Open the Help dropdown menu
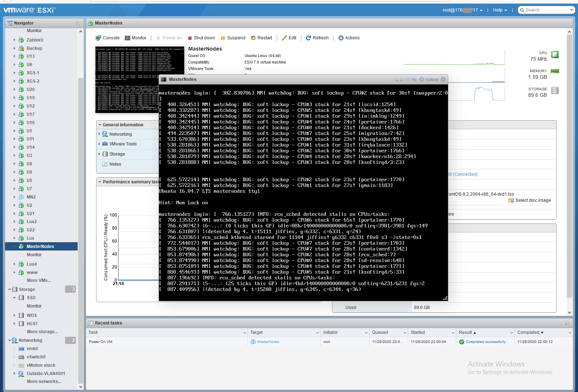The width and height of the screenshot is (578, 392). (x=500, y=10)
